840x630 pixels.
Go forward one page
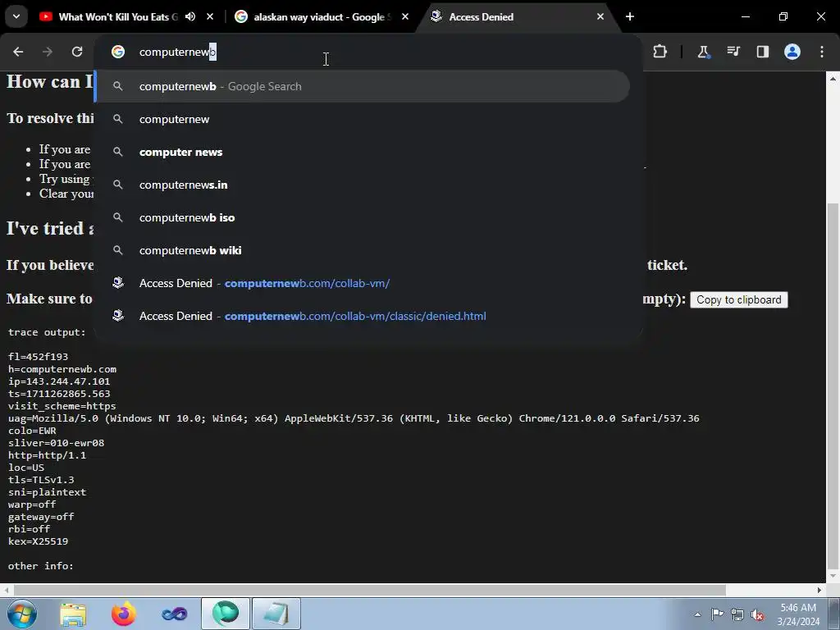(48, 52)
